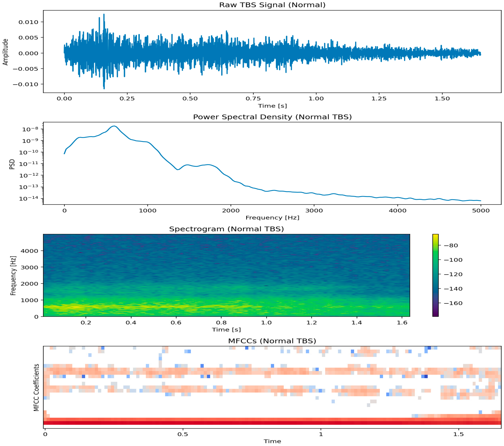The width and height of the screenshot is (504, 446).
Task: Click the "MFCCs (Normal TBS)" heatmap title
Action: [x=272, y=341]
